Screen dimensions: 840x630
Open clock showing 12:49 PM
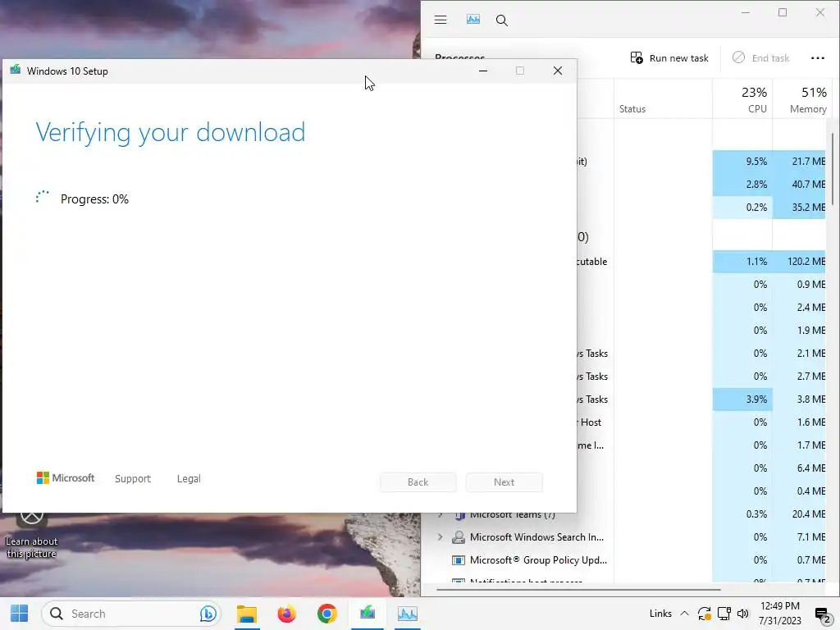tap(780, 614)
